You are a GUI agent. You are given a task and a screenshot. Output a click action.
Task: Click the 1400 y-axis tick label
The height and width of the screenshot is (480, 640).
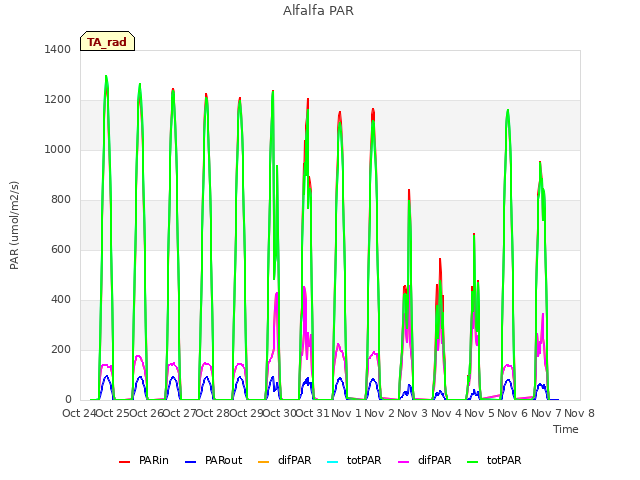tap(58, 49)
